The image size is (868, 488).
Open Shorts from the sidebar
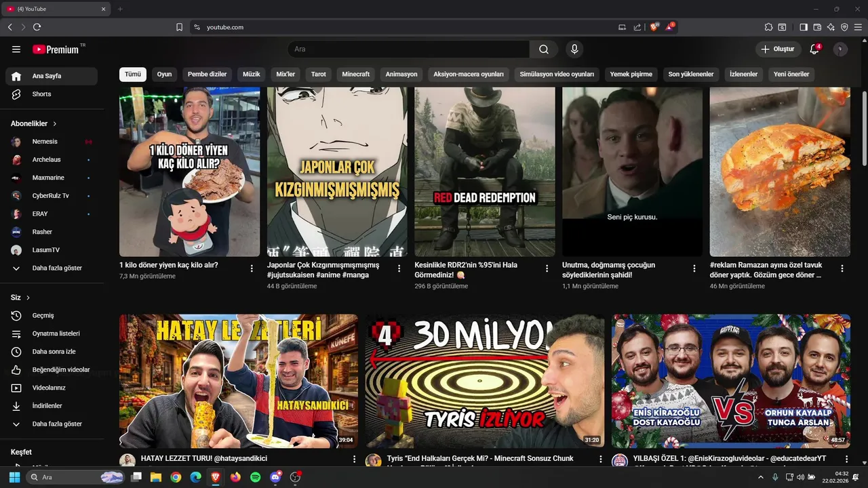pos(52,94)
